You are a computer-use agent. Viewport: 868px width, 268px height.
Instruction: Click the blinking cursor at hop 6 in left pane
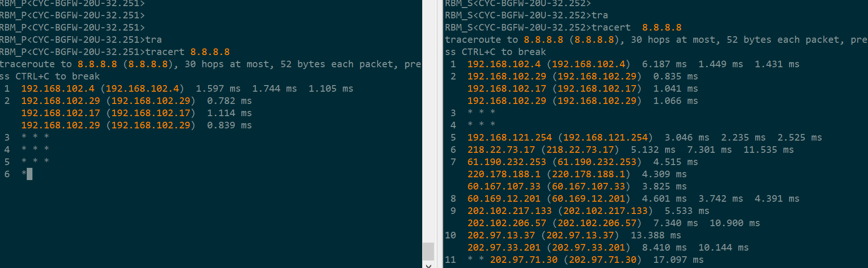[x=30, y=174]
